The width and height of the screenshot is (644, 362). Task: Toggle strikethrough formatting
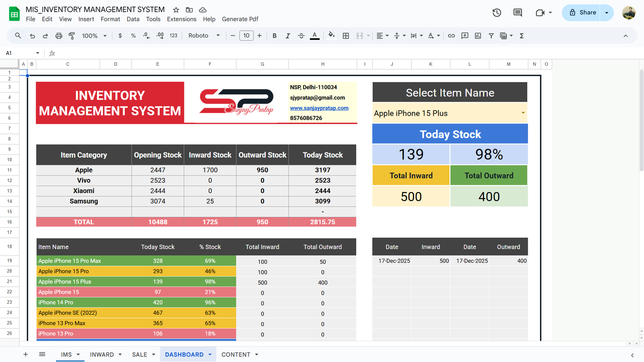pyautogui.click(x=301, y=36)
